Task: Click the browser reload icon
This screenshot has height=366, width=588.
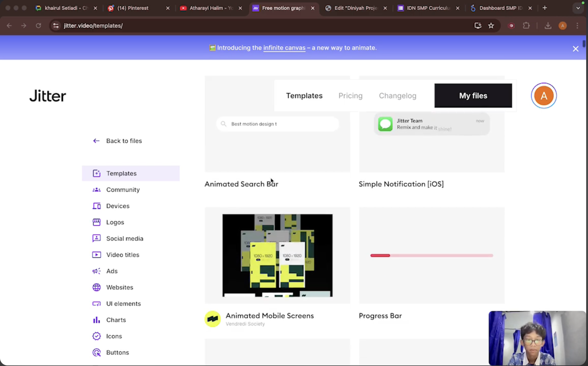Action: pyautogui.click(x=38, y=25)
